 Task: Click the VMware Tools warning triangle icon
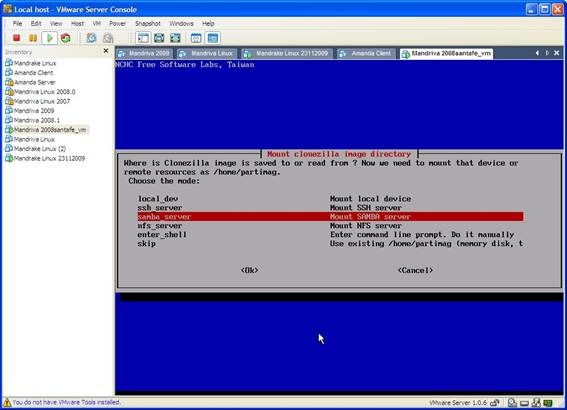7,402
